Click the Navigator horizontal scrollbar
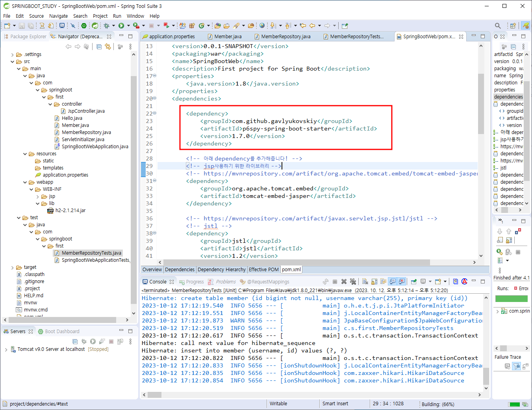The width and height of the screenshot is (532, 410). pyautogui.click(x=62, y=320)
